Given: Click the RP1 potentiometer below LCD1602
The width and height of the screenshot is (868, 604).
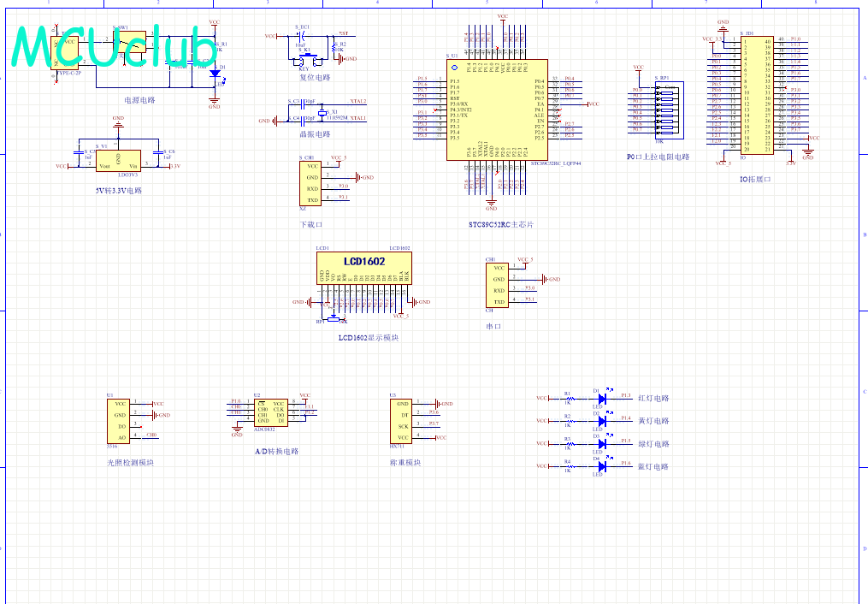Looking at the screenshot, I should pos(334,319).
